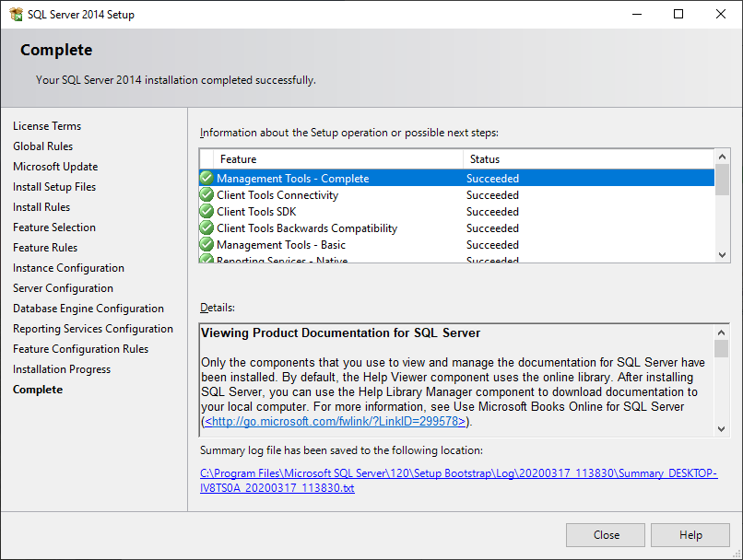Click the Viewing Product Documentation heading
Image resolution: width=743 pixels, height=560 pixels.
pos(340,332)
